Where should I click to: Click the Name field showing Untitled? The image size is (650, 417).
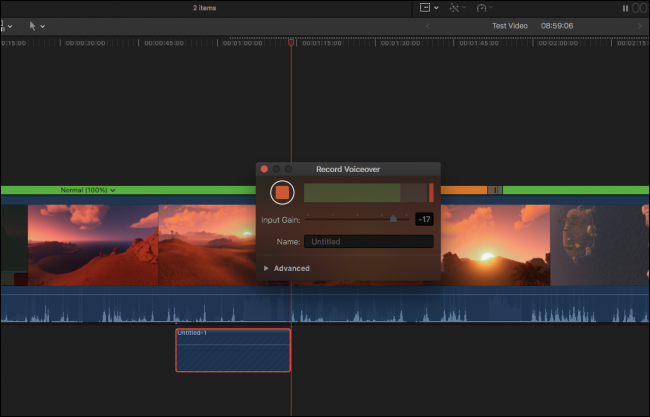(x=369, y=242)
